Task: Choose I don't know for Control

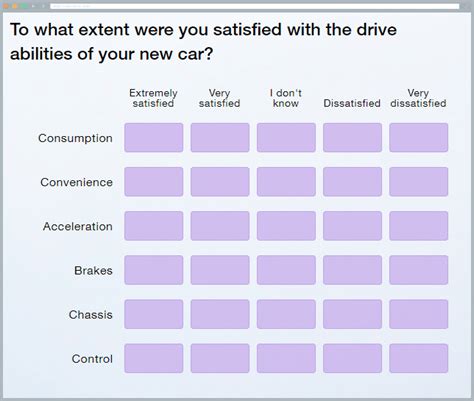Action: pos(286,358)
